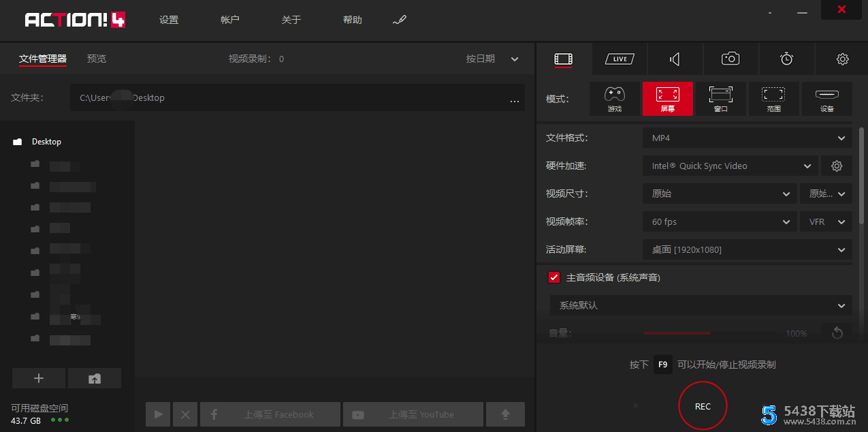Reset the 音量 volume slider
Image resolution: width=868 pixels, height=432 pixels.
pos(837,333)
